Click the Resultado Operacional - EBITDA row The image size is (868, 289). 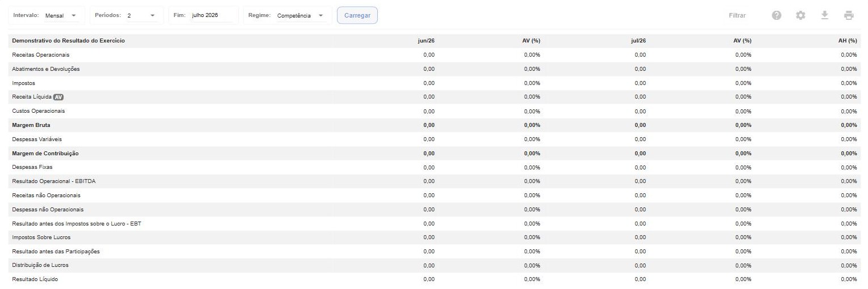(434, 181)
